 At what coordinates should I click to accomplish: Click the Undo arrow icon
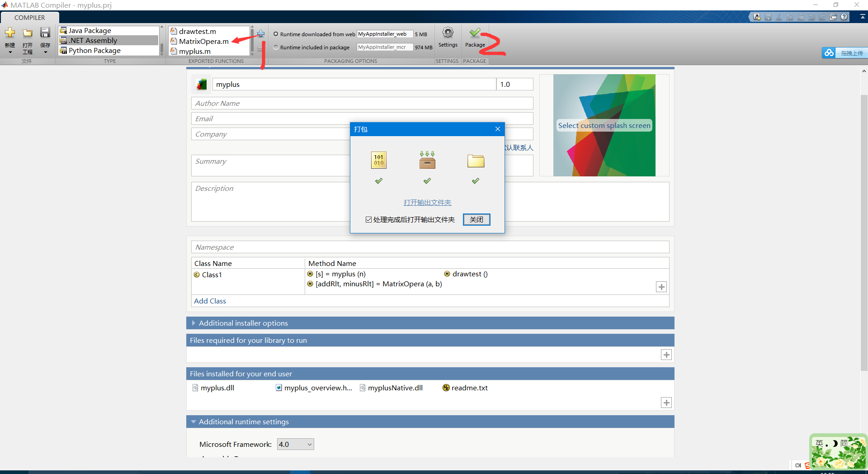811,17
